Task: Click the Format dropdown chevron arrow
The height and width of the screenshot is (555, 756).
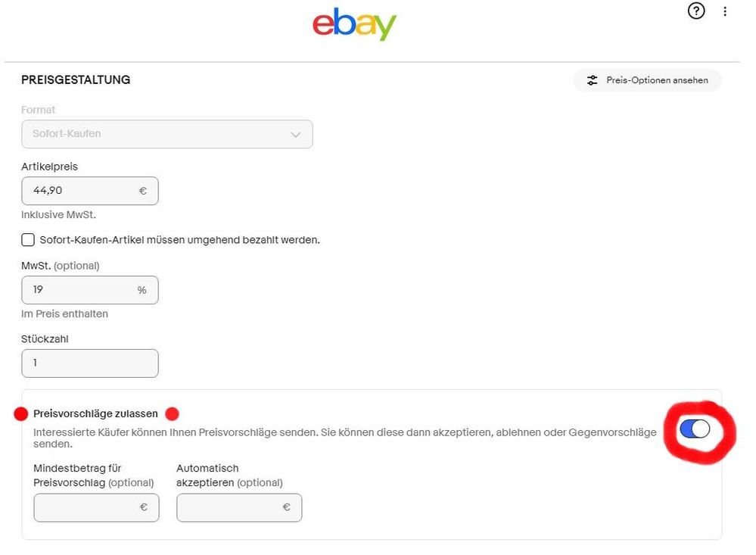Action: (x=296, y=134)
